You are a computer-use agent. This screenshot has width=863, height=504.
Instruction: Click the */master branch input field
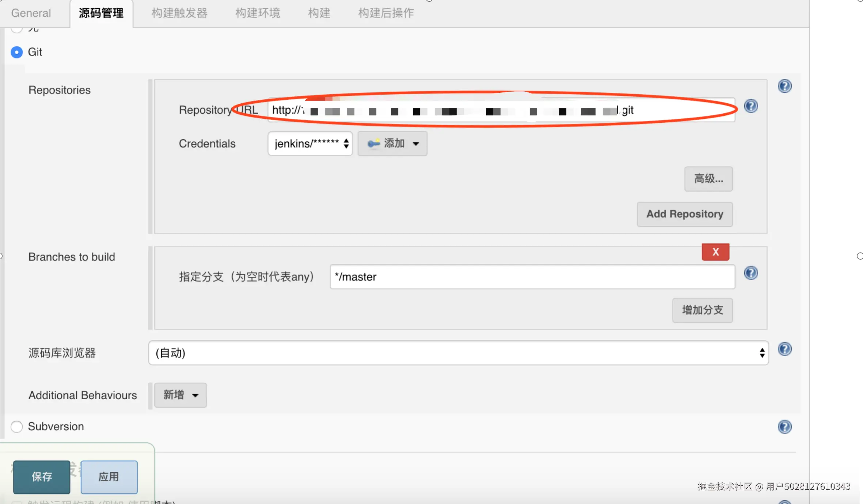pyautogui.click(x=532, y=277)
